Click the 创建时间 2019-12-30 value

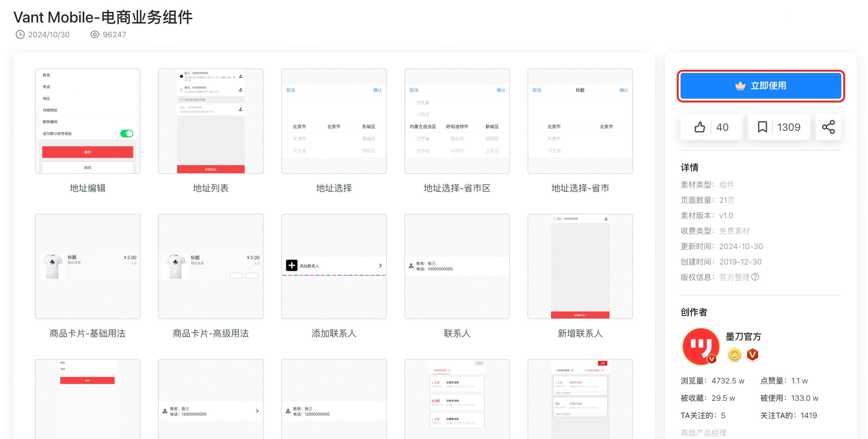coord(740,262)
